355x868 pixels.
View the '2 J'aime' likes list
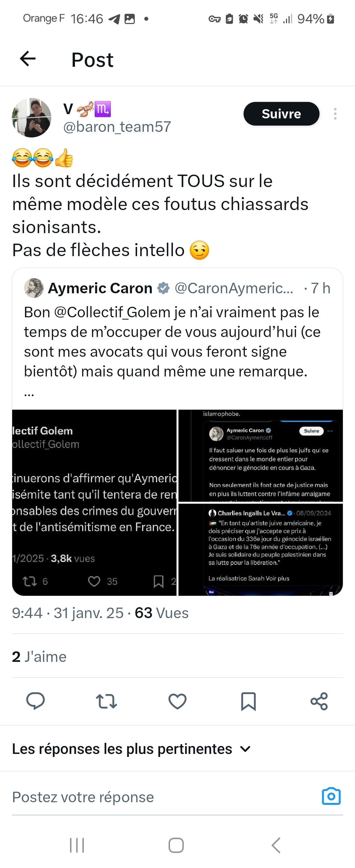tap(39, 657)
